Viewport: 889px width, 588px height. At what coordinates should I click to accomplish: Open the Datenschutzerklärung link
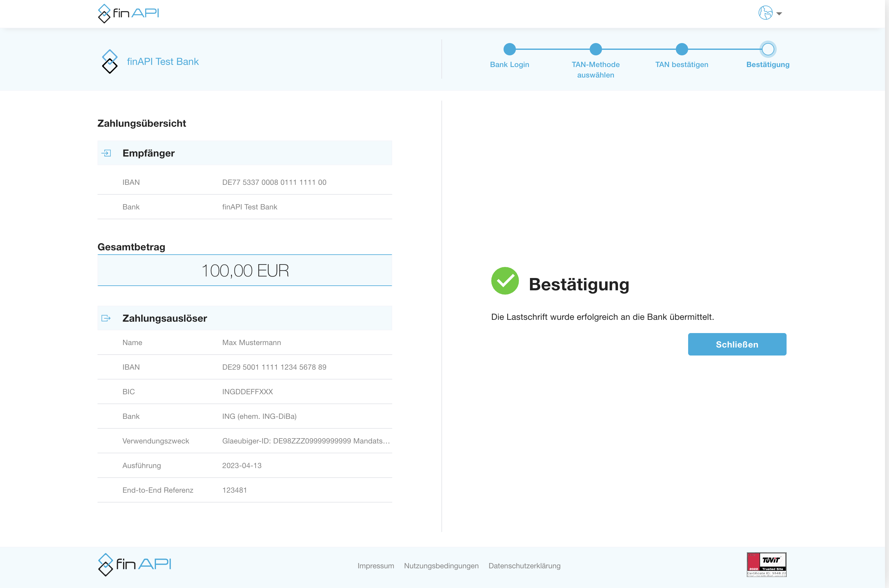point(524,566)
